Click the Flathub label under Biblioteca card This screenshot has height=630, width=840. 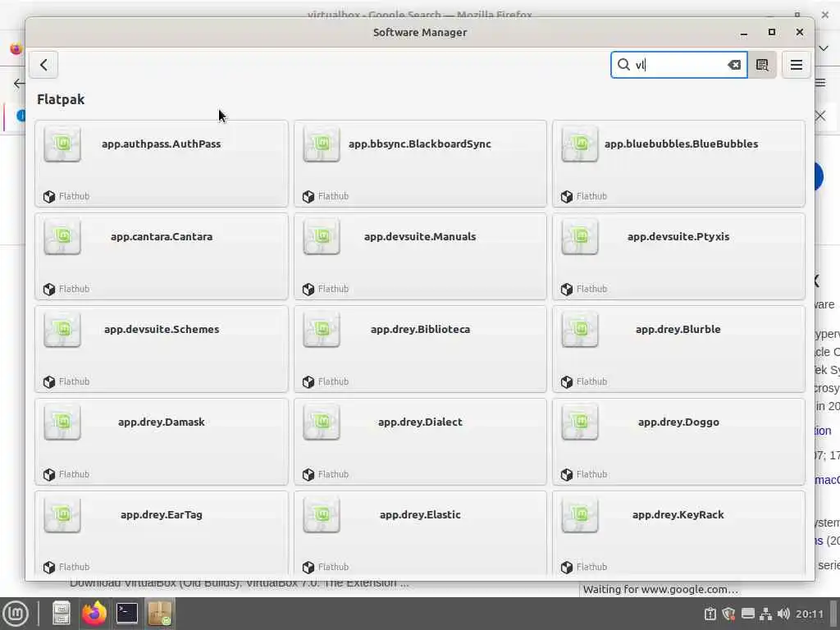pos(333,381)
